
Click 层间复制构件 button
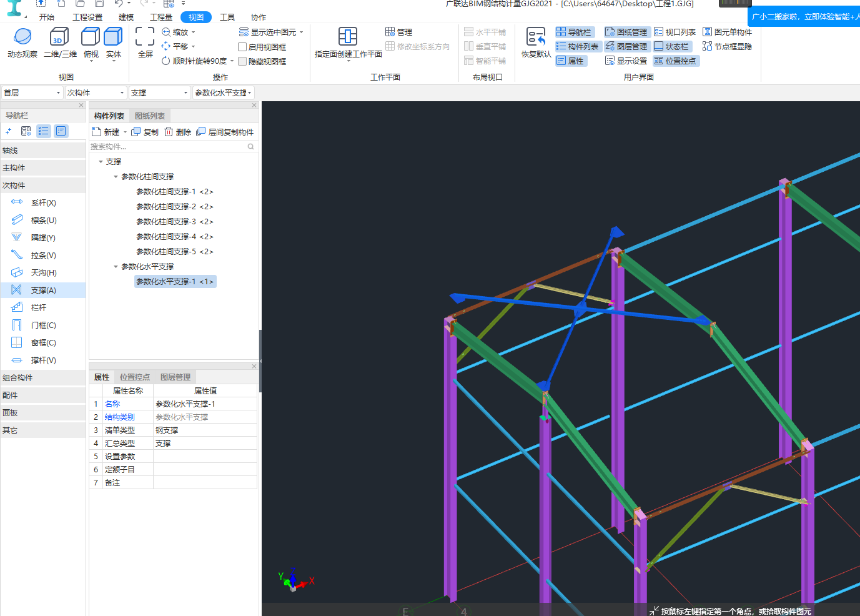pos(225,132)
